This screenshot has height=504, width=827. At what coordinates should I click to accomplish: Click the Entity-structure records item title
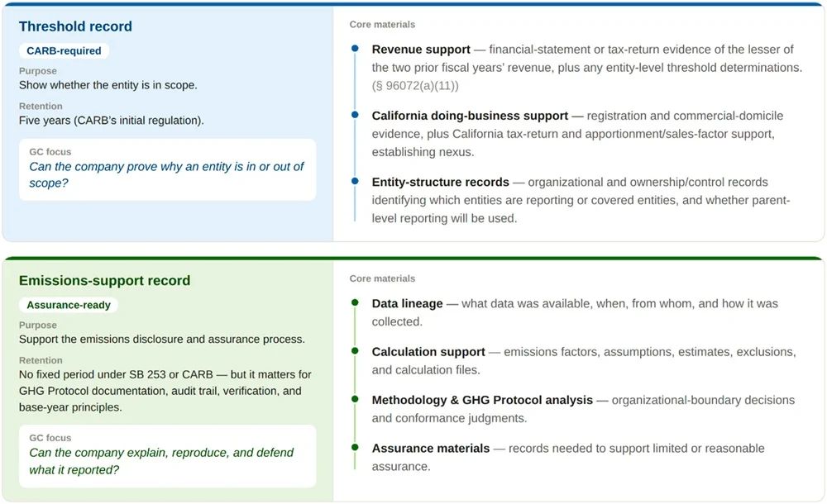(x=441, y=182)
